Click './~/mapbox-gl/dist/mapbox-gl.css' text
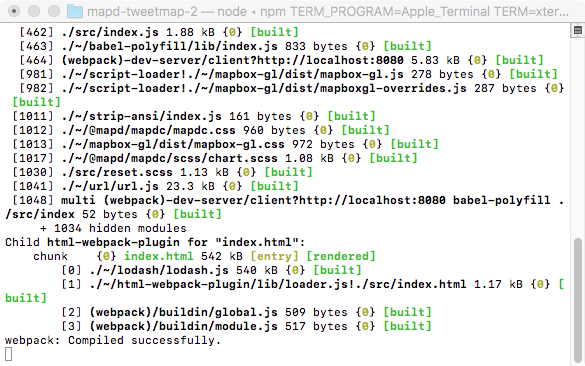Viewport: 585px width, 366px height. pos(173,144)
